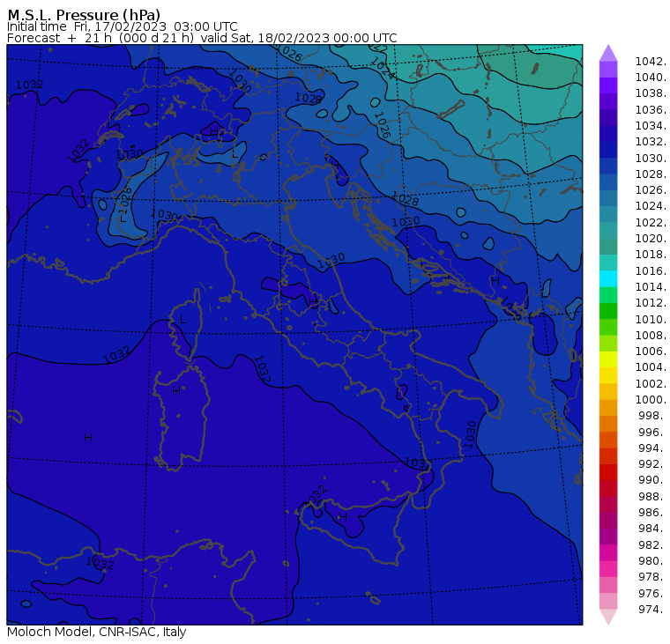The width and height of the screenshot is (670, 644).
Task: Click the '1026.' legend label
Action: tap(651, 190)
